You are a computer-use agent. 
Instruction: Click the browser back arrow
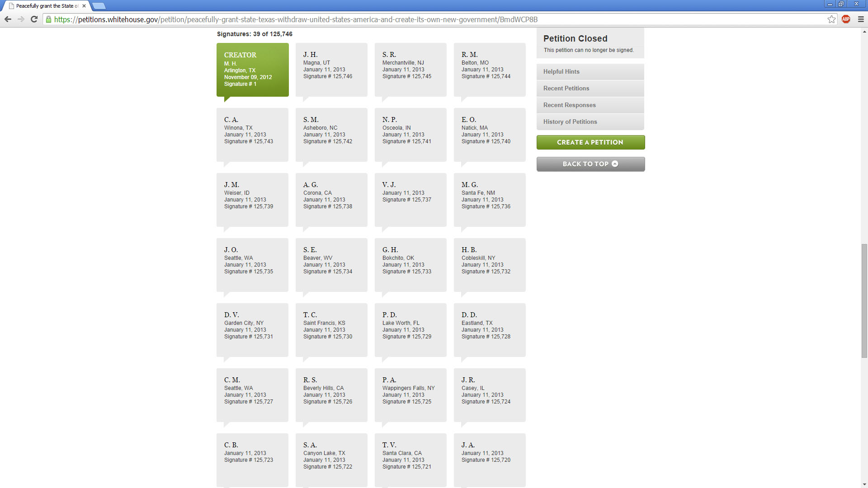pyautogui.click(x=8, y=19)
